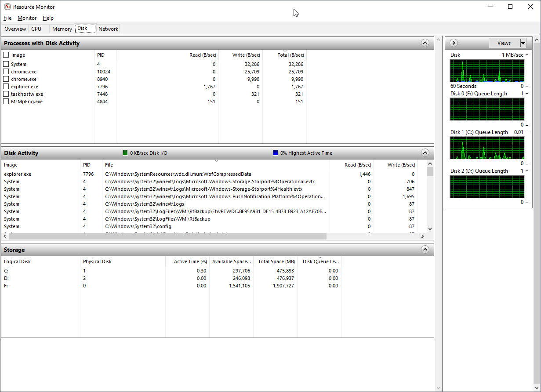Screen dimensions: 541x392
Task: Switch to the Network tab
Action: click(108, 29)
